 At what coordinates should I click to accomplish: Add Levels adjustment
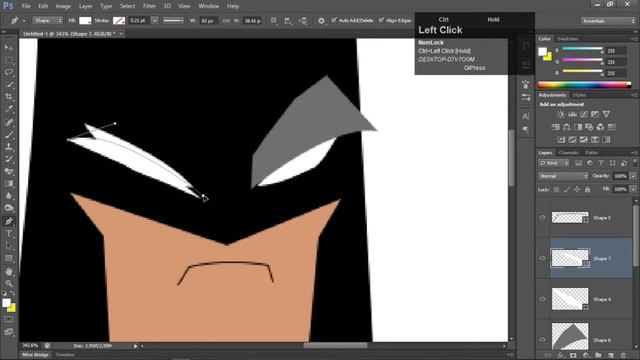click(573, 114)
